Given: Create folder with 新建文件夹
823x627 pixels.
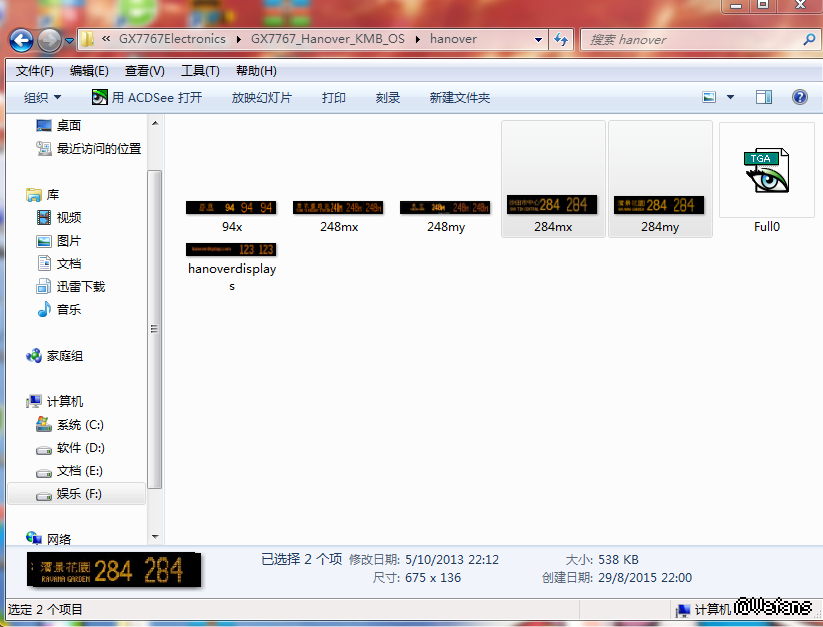Looking at the screenshot, I should [x=460, y=98].
